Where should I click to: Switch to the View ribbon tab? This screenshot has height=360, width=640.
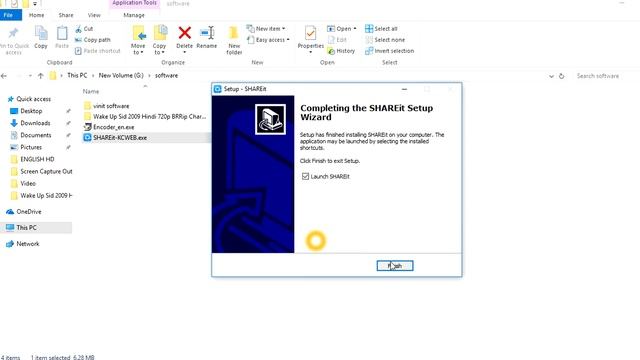(x=94, y=15)
